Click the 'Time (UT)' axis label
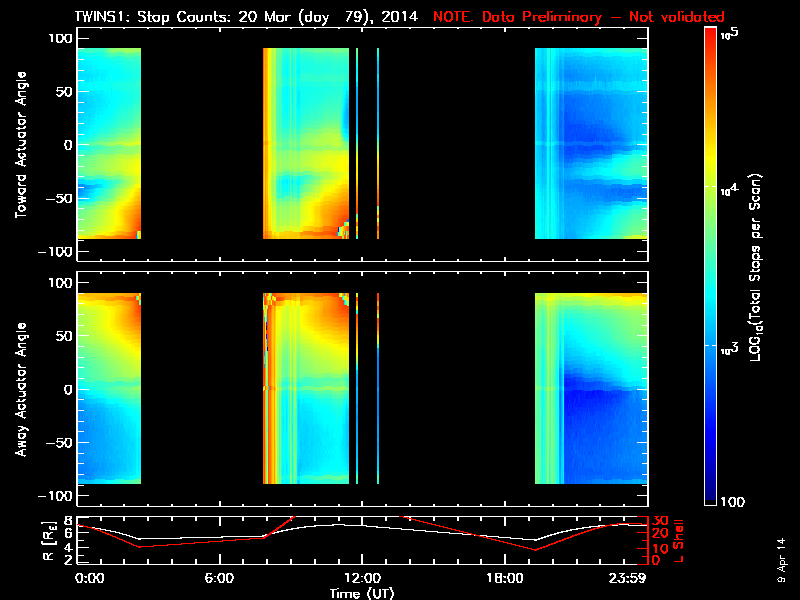 click(361, 593)
